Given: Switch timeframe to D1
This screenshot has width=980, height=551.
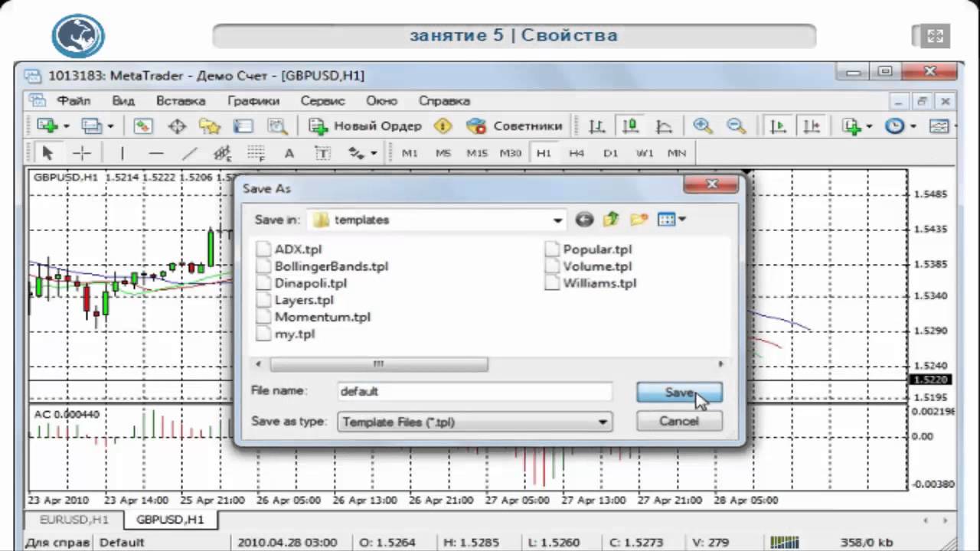Looking at the screenshot, I should [x=610, y=153].
